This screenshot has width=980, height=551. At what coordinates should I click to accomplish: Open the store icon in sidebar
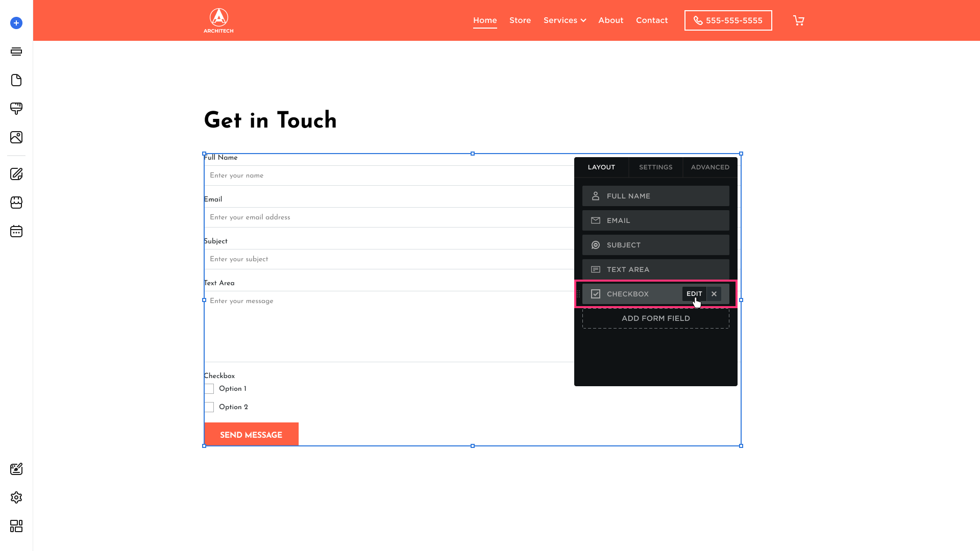16,203
